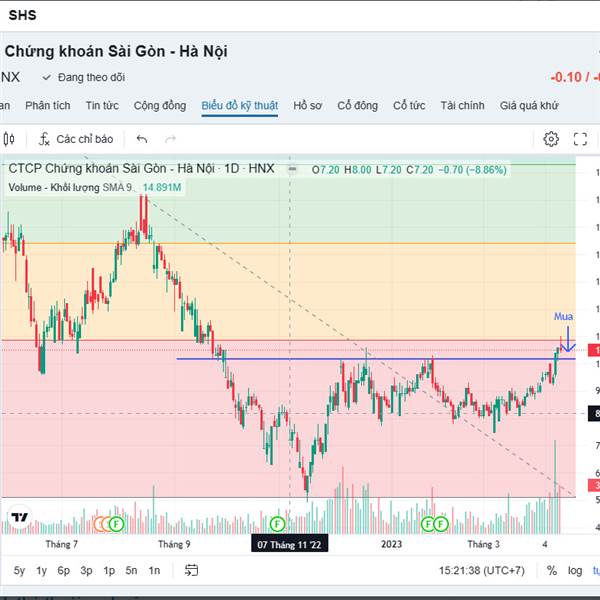This screenshot has height=600, width=600.
Task: Click the Volume - Khối lượng SMA 9 legend
Action: (70, 188)
